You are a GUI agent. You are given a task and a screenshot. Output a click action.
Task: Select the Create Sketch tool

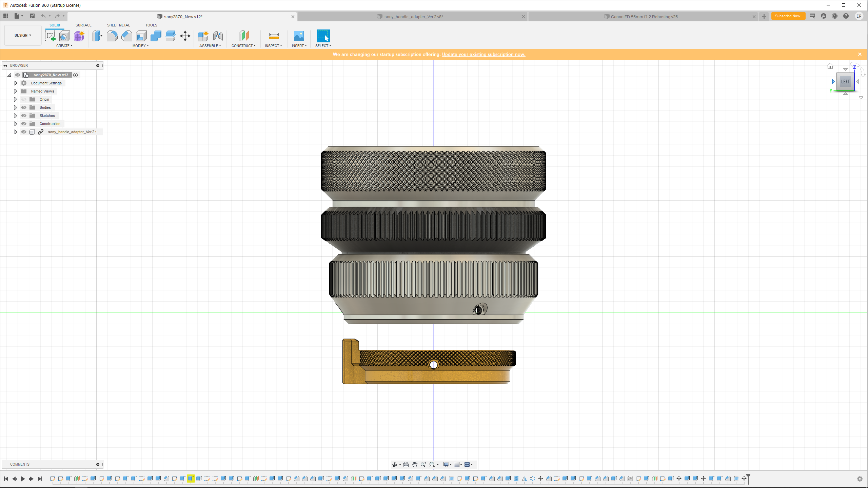tap(50, 36)
